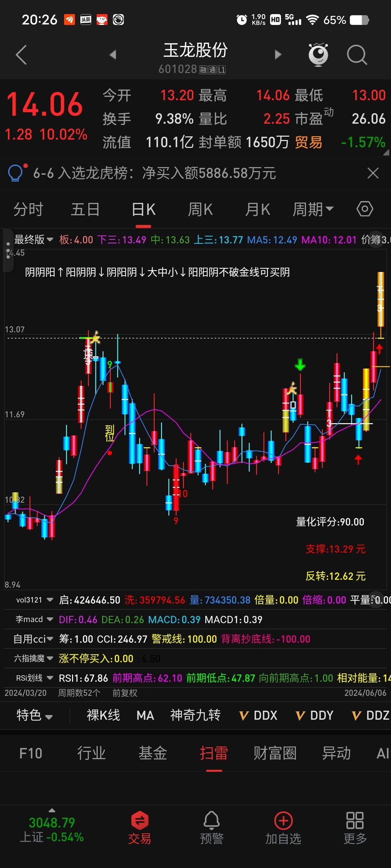Open the 周期 period dropdown
The width and height of the screenshot is (391, 868).
pos(313,209)
